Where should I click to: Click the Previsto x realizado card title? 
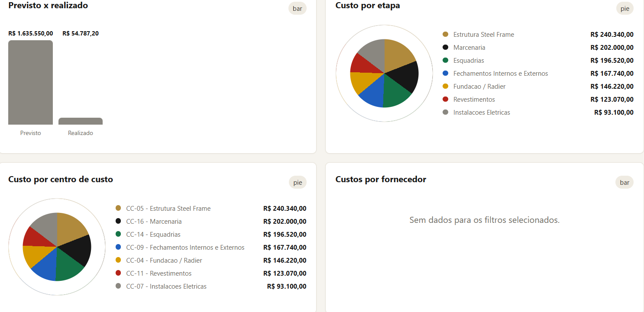48,6
